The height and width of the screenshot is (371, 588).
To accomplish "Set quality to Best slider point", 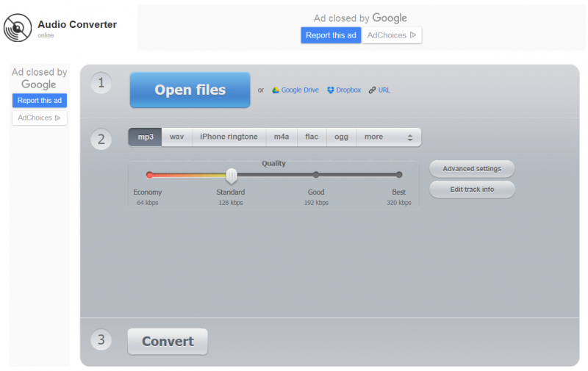I will tap(399, 175).
